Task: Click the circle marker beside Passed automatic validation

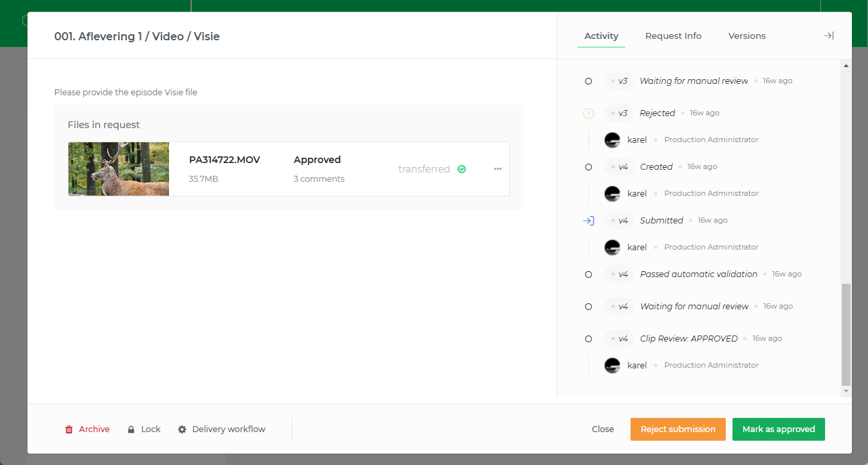Action: pos(588,274)
